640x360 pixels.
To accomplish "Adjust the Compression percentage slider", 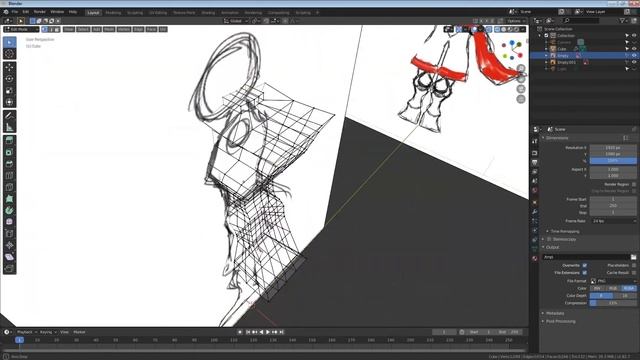I will point(613,303).
